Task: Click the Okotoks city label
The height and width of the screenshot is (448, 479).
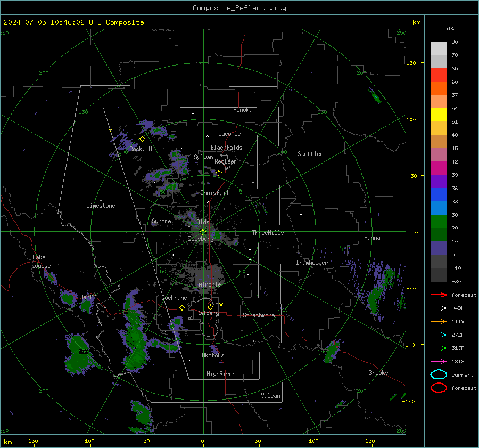Action: 213,355
